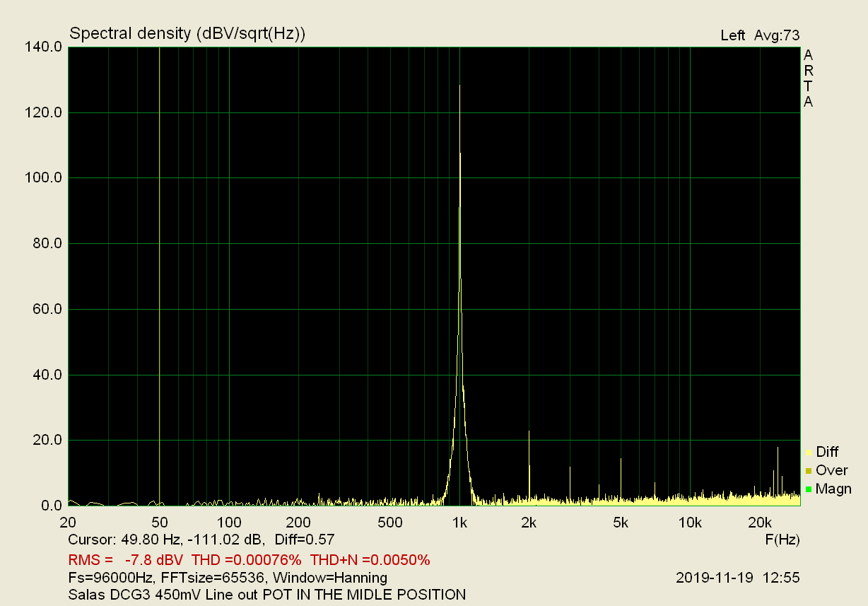Click the red 'RMS = -7.8 dBV' value

(126, 560)
